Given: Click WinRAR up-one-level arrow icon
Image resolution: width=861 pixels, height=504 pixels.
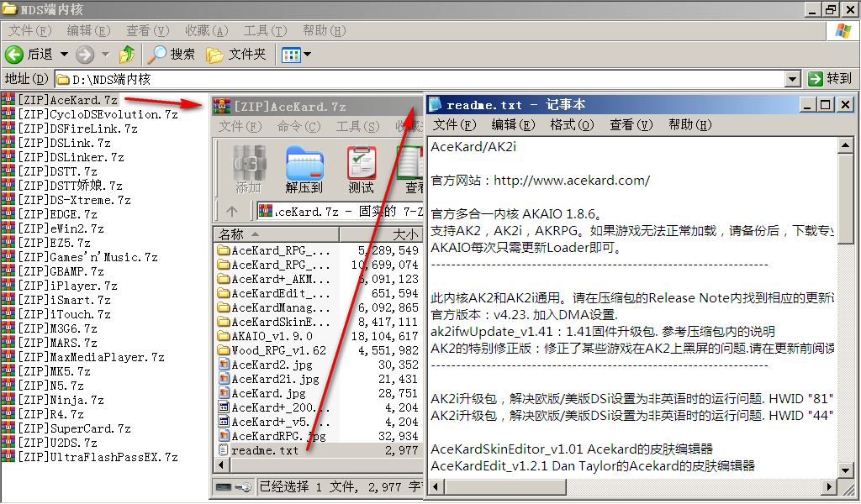Looking at the screenshot, I should click(x=232, y=211).
